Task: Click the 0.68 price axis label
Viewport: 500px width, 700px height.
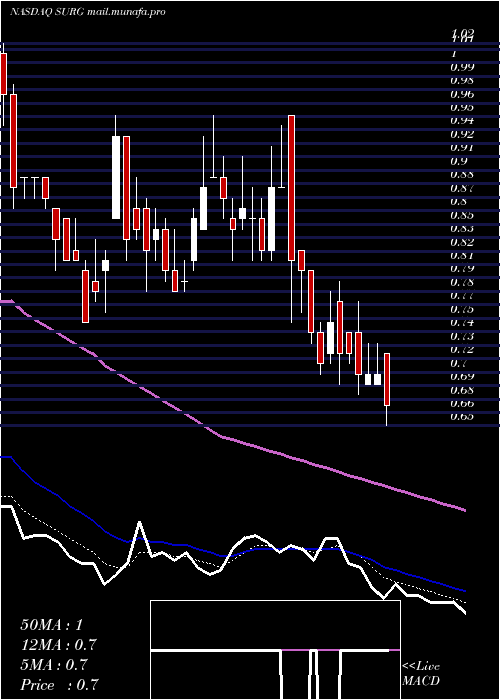Action: [462, 390]
